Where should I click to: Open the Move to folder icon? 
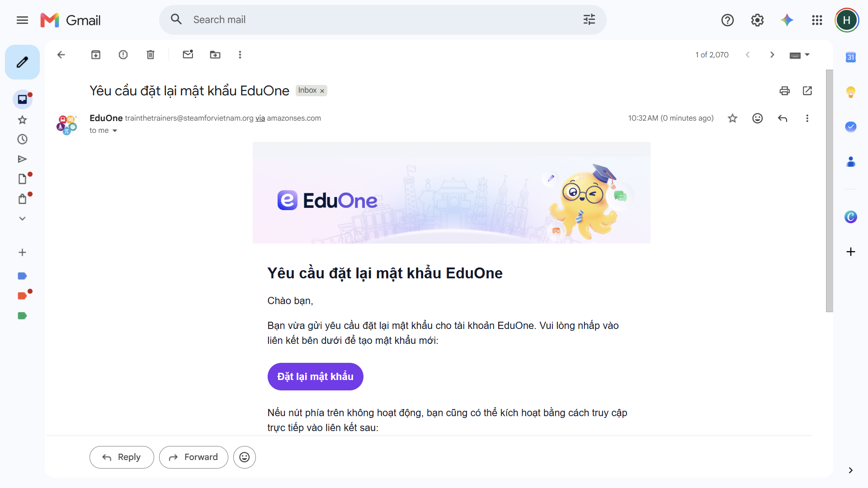point(215,55)
